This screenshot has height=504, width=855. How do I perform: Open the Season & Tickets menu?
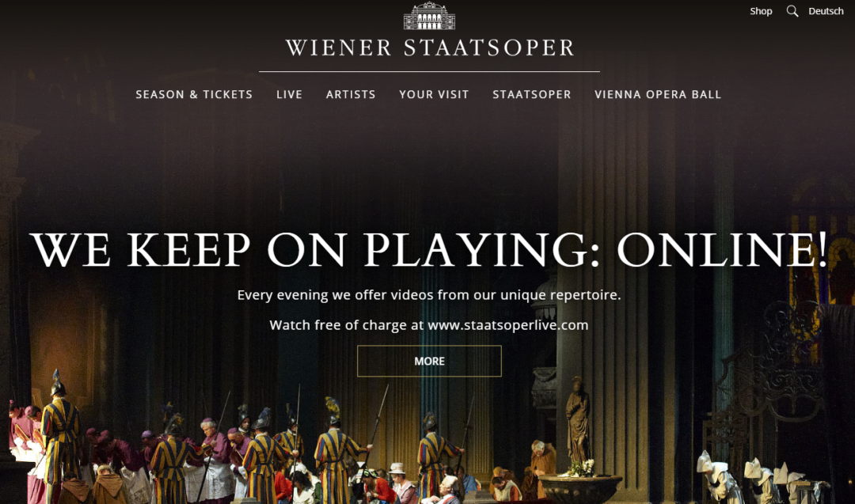(194, 94)
